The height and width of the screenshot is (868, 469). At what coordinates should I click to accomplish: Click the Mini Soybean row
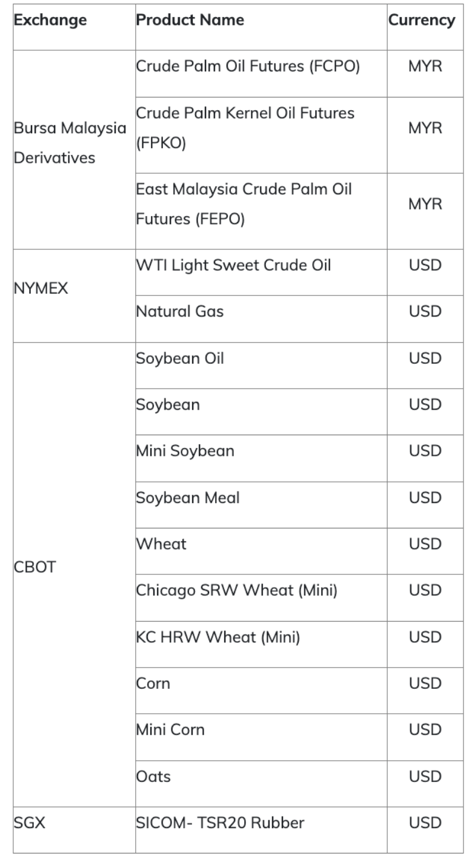click(185, 451)
